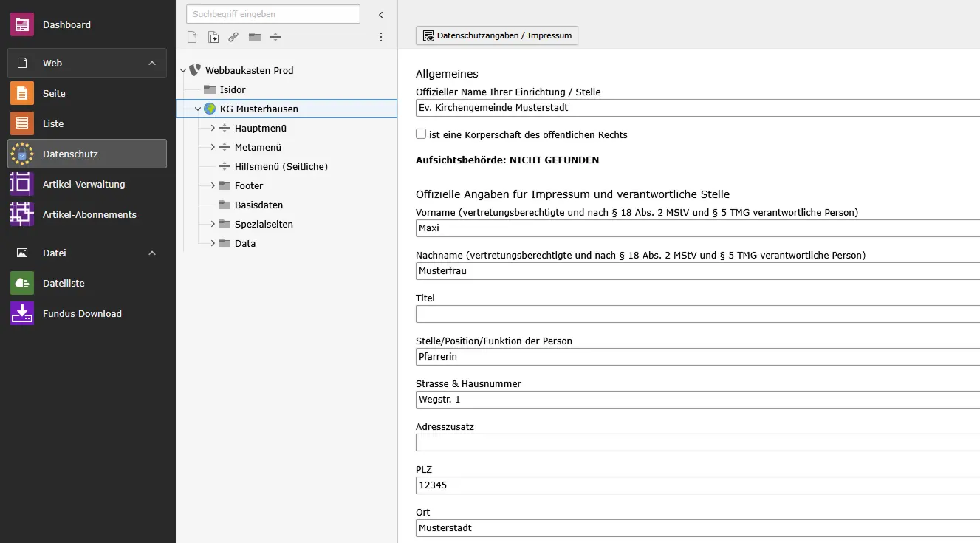The height and width of the screenshot is (543, 980).
Task: Expand the Spezialseiten tree node
Action: 213,224
